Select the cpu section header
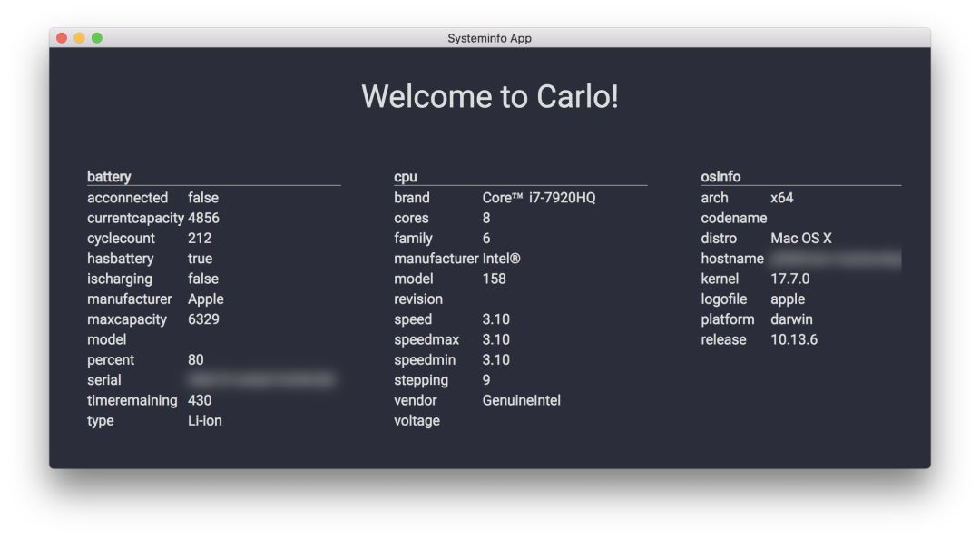 coord(406,177)
